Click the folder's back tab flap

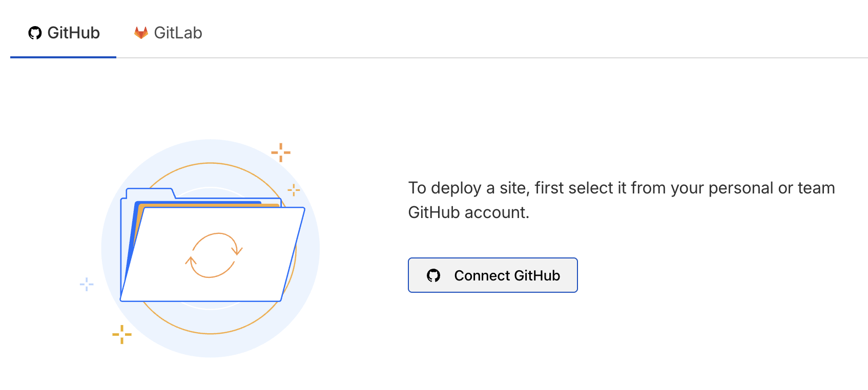tap(150, 193)
